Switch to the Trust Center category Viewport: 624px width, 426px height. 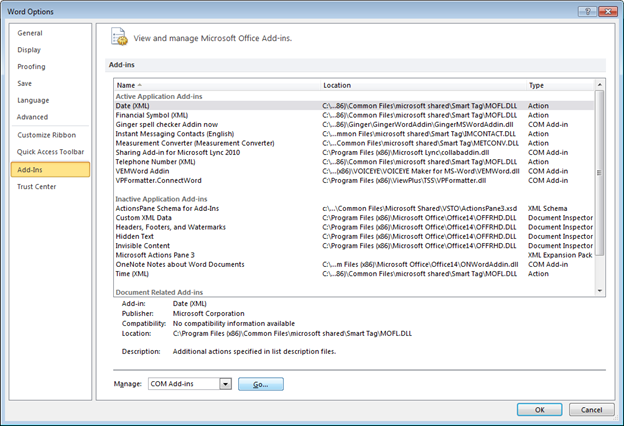[x=38, y=187]
